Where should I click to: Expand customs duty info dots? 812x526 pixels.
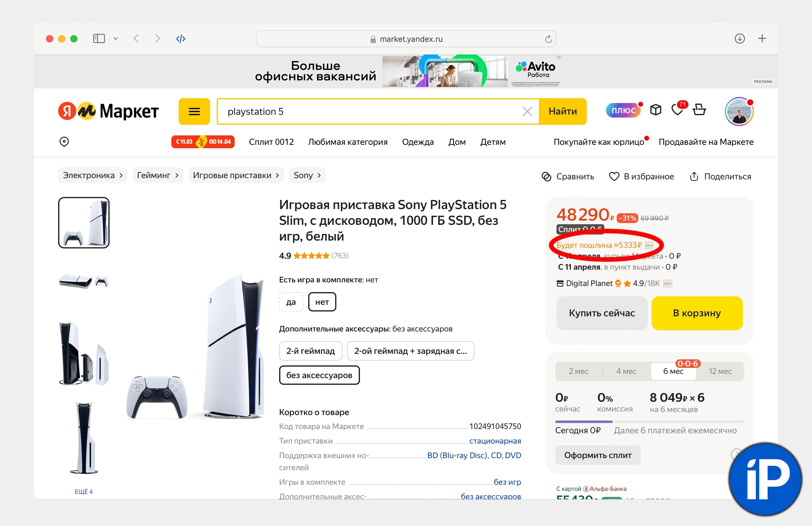point(649,245)
